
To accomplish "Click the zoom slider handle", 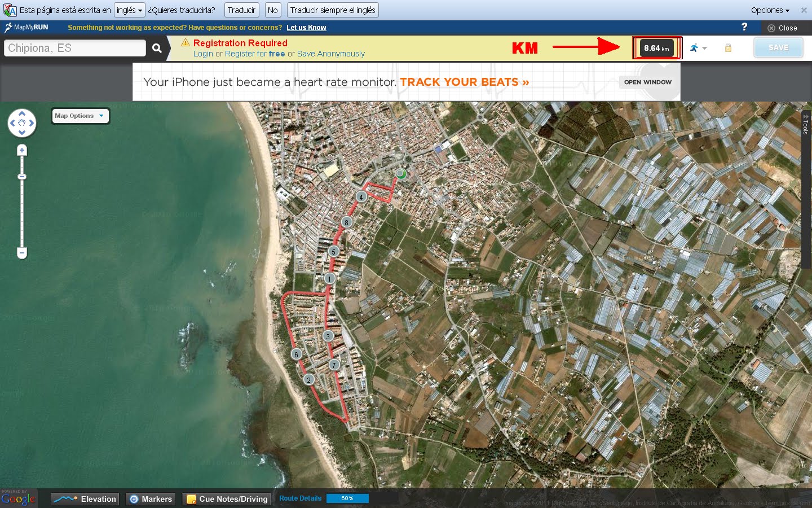I will (22, 177).
